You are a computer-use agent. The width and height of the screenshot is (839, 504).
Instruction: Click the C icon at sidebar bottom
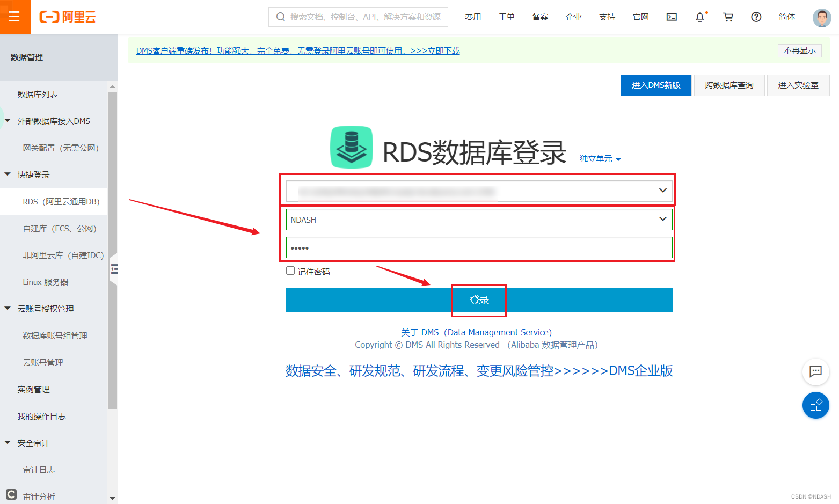(x=11, y=494)
